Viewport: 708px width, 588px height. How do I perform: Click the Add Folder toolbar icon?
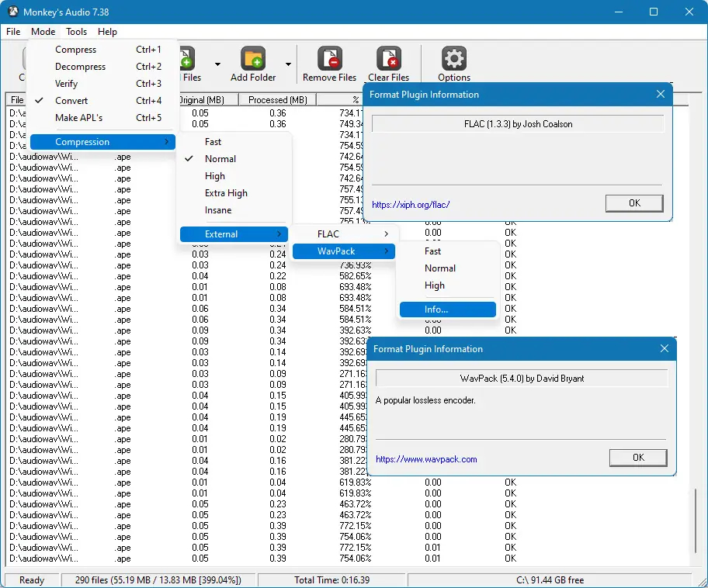pos(253,60)
